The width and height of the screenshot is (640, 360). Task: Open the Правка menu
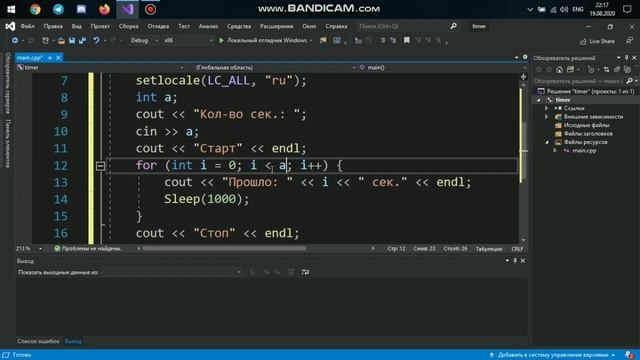pyautogui.click(x=53, y=26)
